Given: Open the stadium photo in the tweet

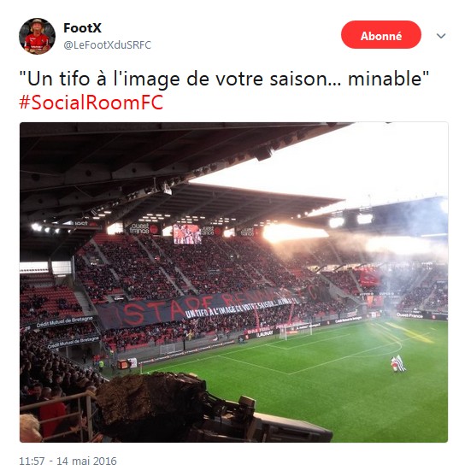Looking at the screenshot, I should tap(233, 282).
